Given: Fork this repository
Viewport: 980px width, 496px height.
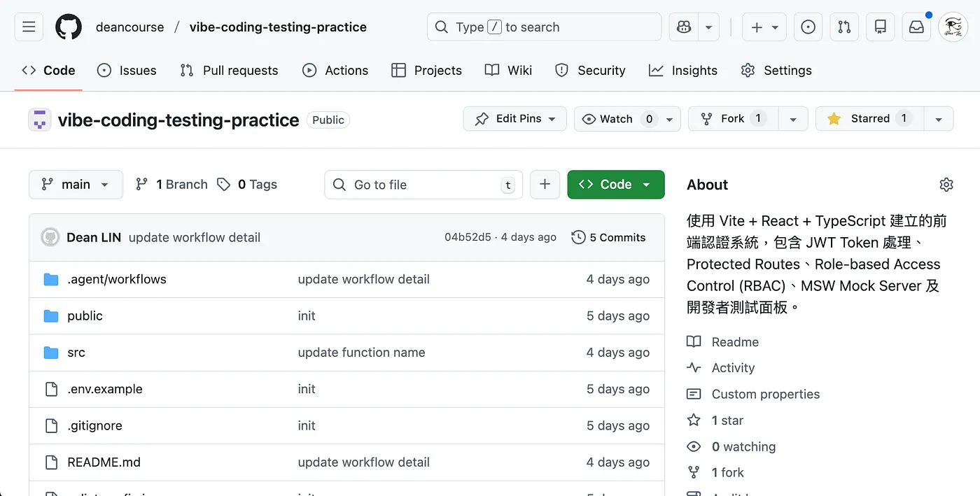Looking at the screenshot, I should (733, 119).
